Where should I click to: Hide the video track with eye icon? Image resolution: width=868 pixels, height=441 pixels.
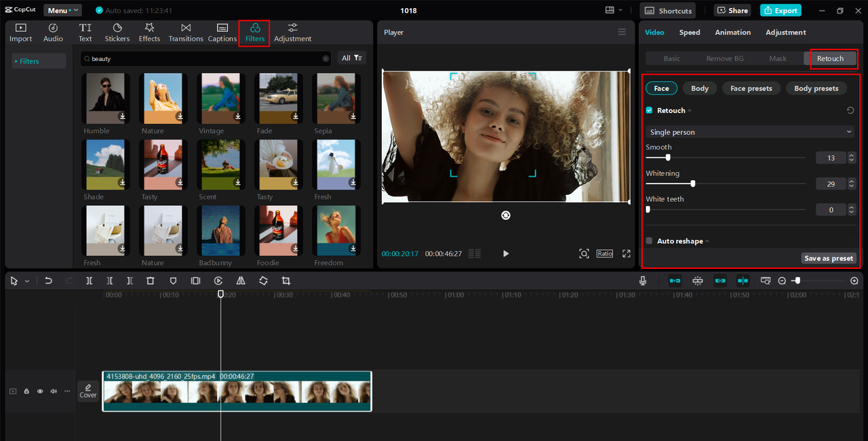click(40, 391)
